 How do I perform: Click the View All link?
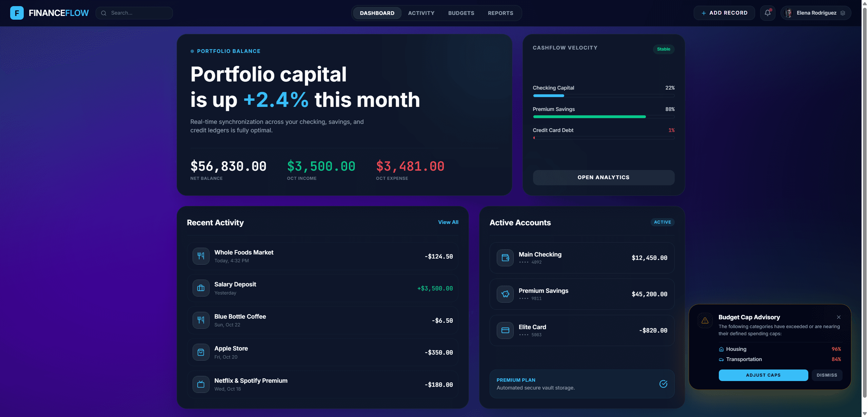[x=448, y=222]
